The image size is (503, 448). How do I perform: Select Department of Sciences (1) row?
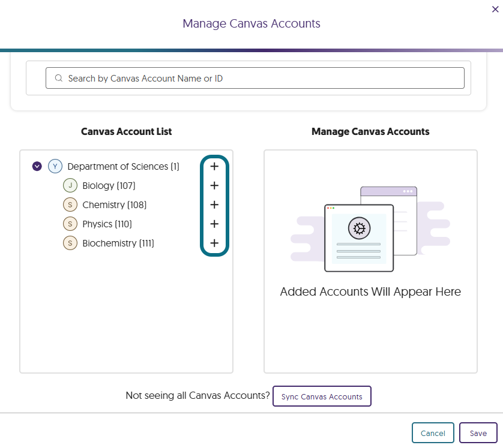pos(123,167)
